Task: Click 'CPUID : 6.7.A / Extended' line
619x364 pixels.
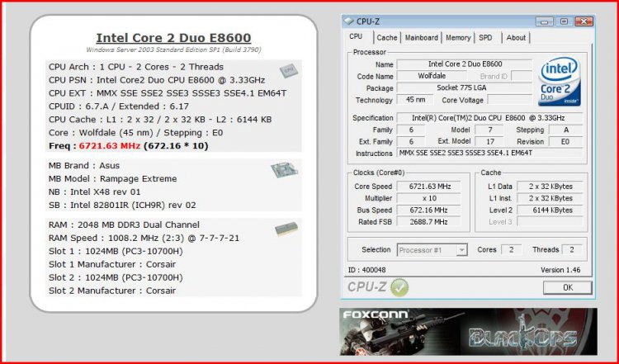Action: 118,106
